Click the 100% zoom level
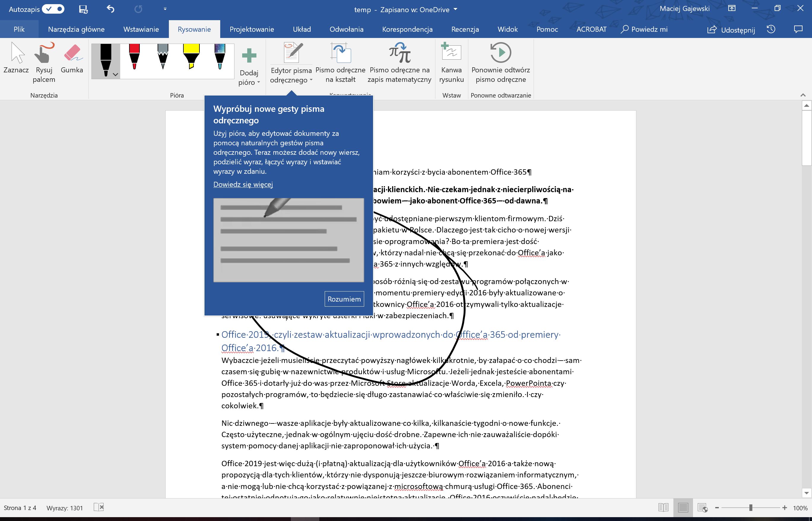This screenshot has width=812, height=521. click(800, 508)
